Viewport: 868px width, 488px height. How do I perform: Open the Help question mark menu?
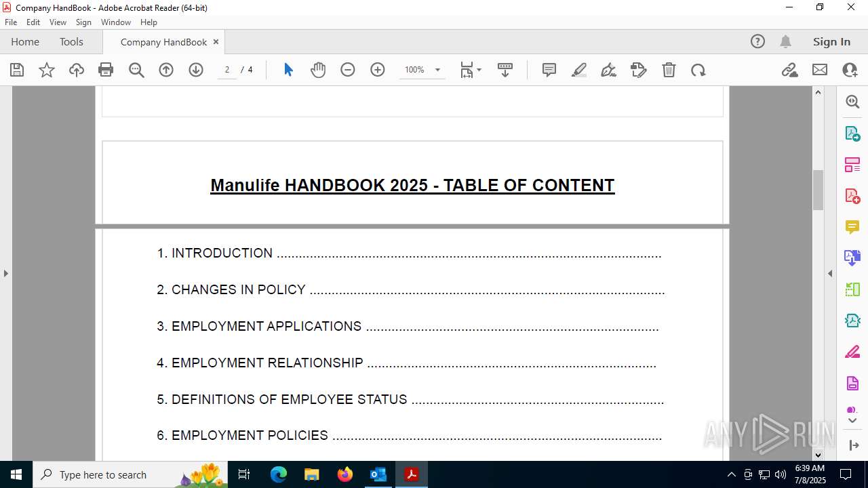[757, 41]
